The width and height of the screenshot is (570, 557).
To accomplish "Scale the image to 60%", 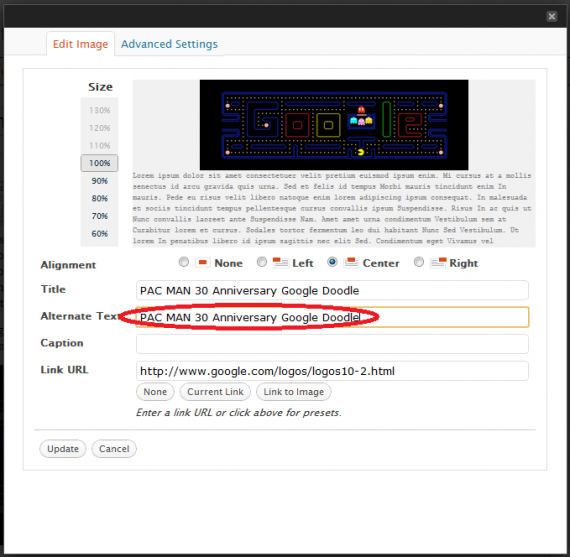I will (100, 233).
